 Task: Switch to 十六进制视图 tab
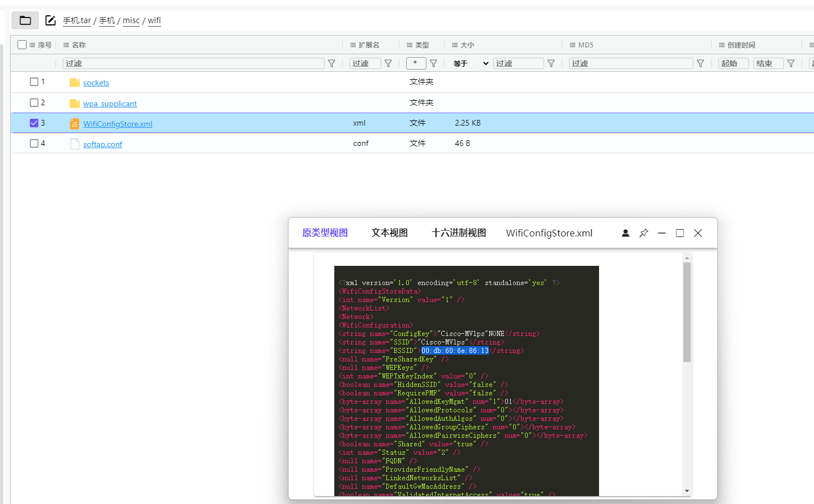459,233
